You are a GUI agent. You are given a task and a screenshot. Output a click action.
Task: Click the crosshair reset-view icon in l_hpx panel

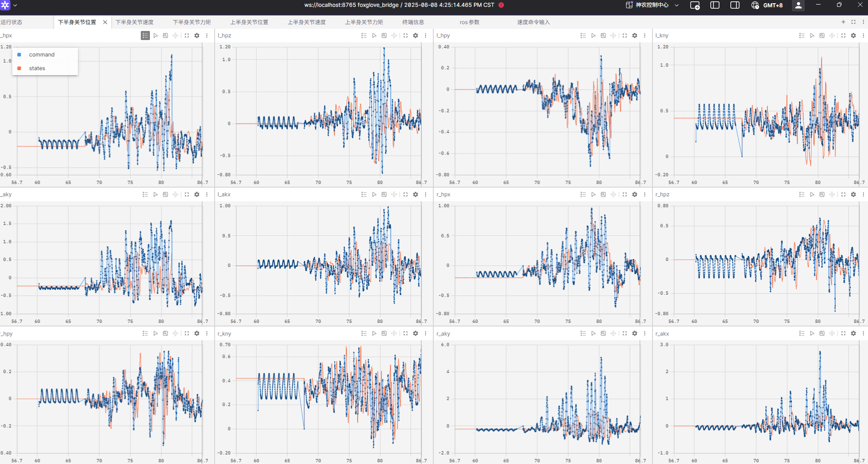[175, 36]
